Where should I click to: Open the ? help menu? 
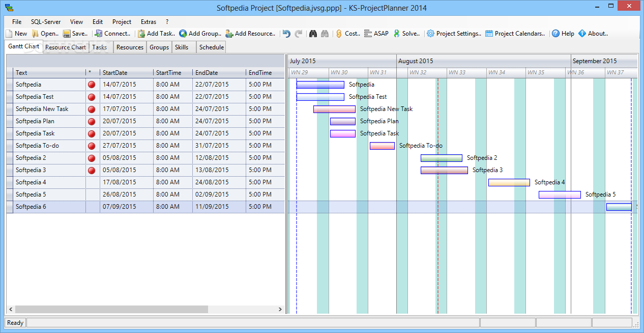pyautogui.click(x=167, y=22)
